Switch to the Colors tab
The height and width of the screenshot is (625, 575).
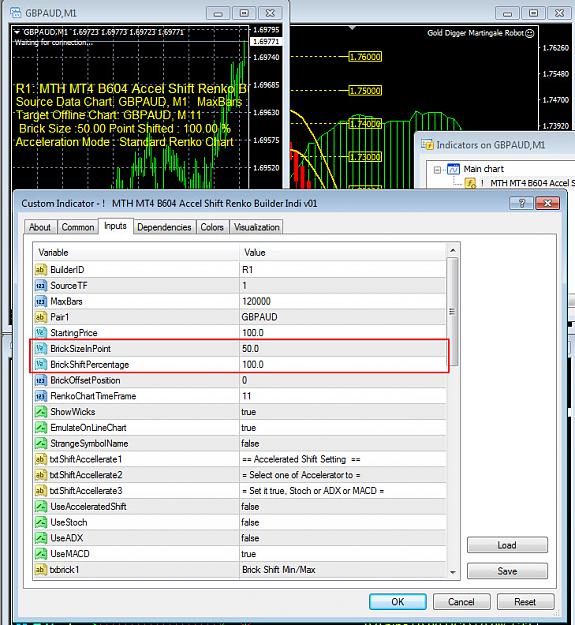point(212,227)
